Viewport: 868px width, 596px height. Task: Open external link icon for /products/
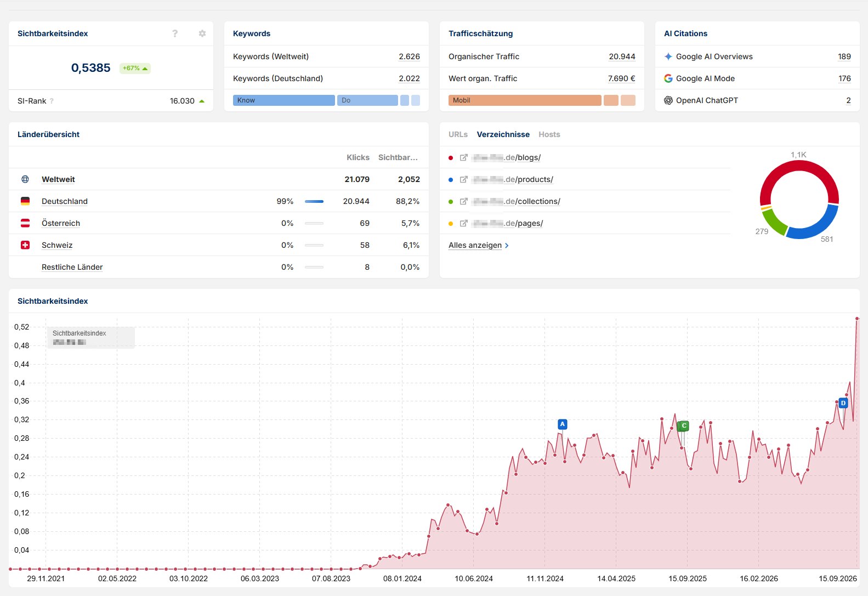pyautogui.click(x=464, y=179)
